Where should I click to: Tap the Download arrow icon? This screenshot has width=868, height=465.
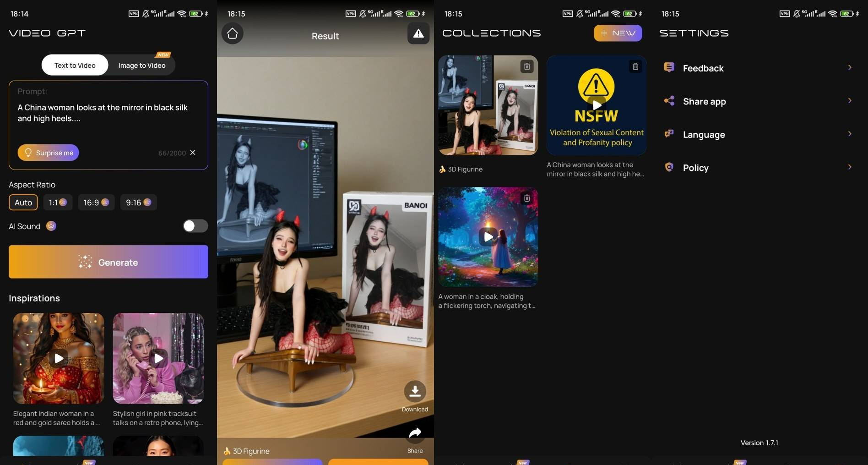(415, 391)
